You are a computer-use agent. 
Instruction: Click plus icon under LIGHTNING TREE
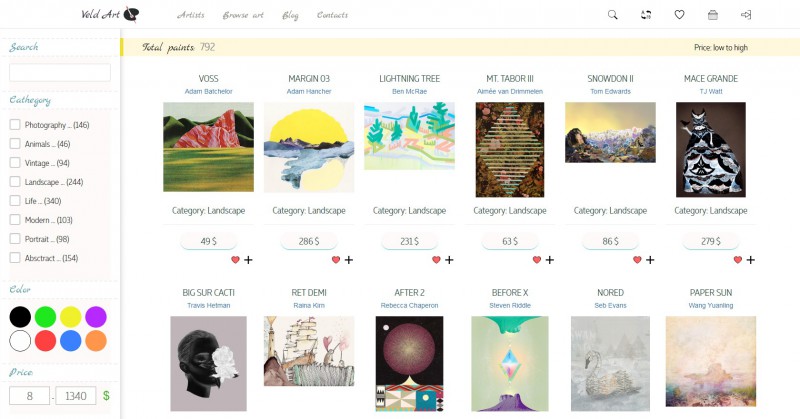[449, 260]
